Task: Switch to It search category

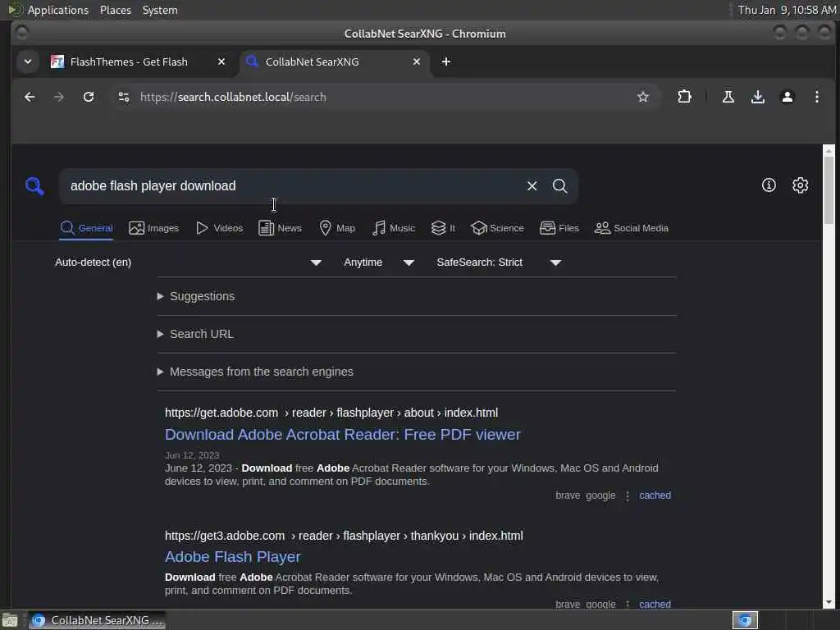Action: click(443, 228)
